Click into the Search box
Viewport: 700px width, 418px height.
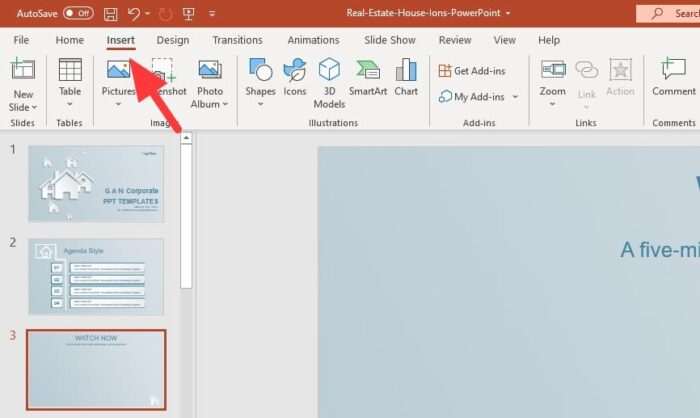coord(668,14)
